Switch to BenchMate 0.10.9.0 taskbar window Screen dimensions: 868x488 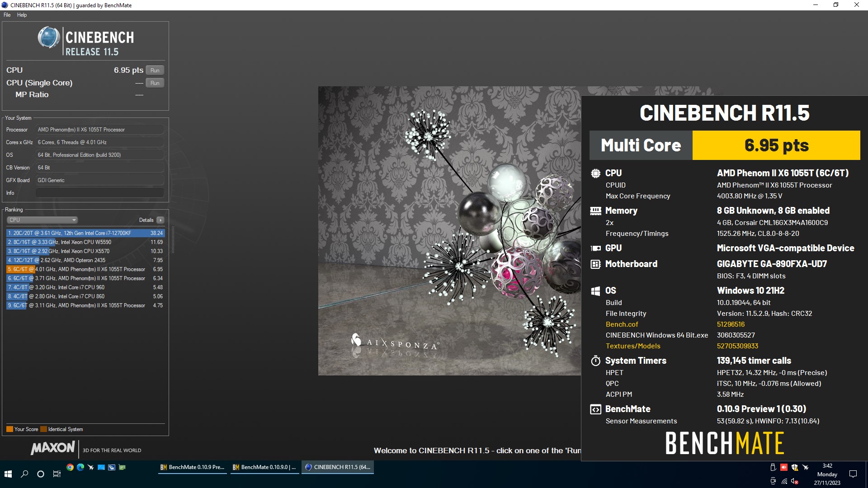coord(264,467)
